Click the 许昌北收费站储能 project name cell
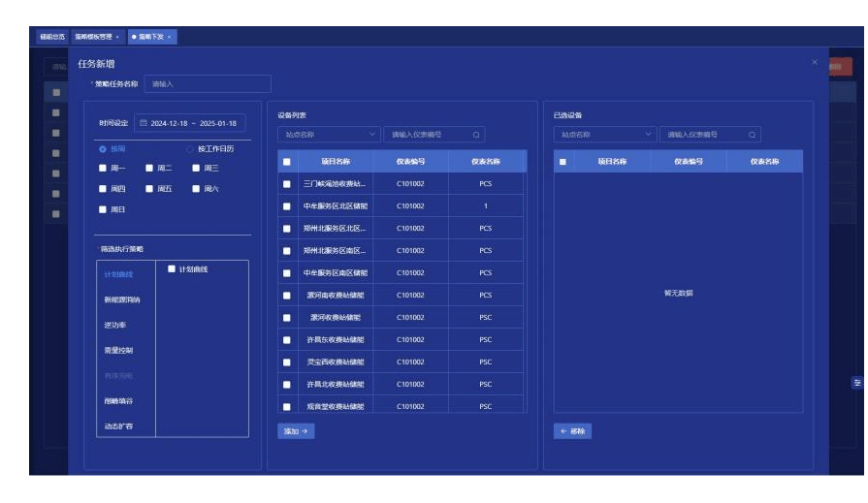The image size is (868, 503). point(336,384)
